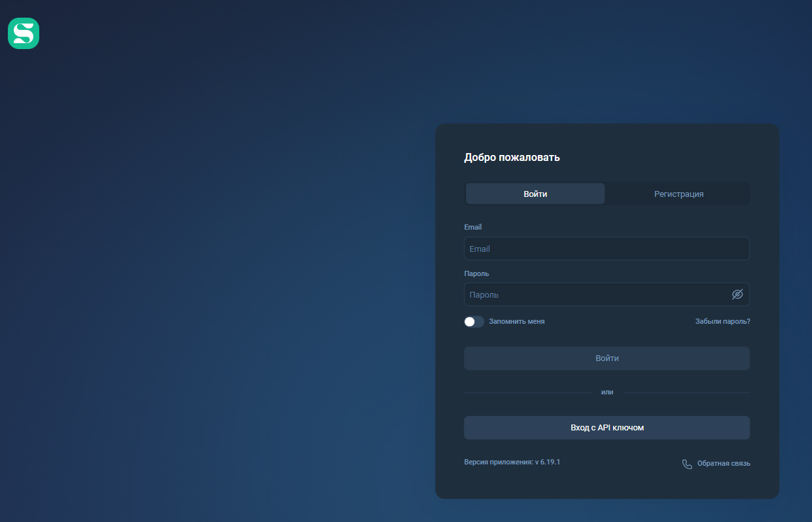
Task: Open the Регистрация tab
Action: [x=679, y=194]
